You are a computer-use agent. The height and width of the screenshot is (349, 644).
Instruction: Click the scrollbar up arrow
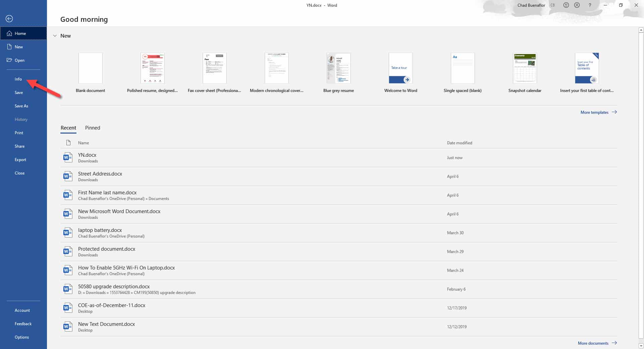(x=641, y=30)
